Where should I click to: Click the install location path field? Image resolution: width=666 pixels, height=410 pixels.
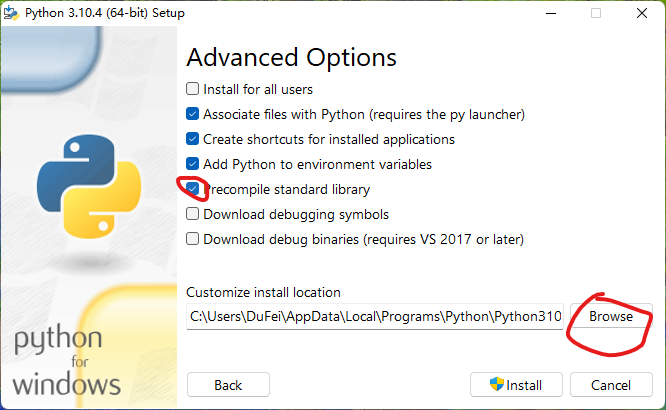coord(375,317)
